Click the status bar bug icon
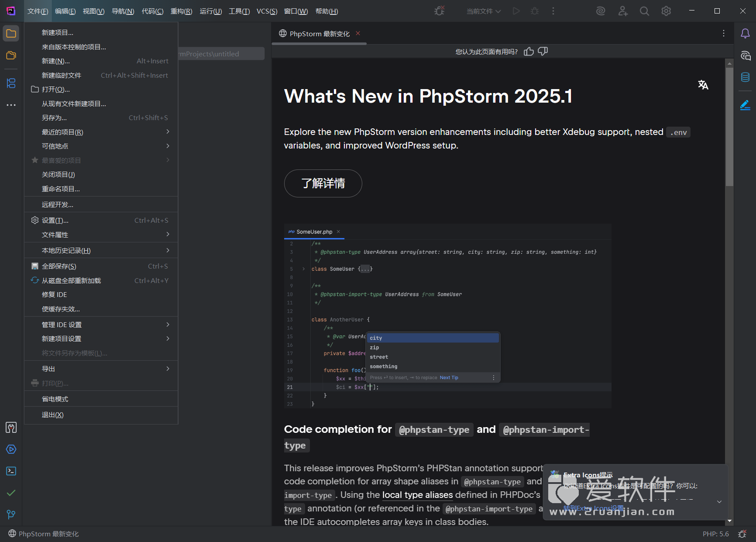The image size is (756, 542). pyautogui.click(x=742, y=534)
